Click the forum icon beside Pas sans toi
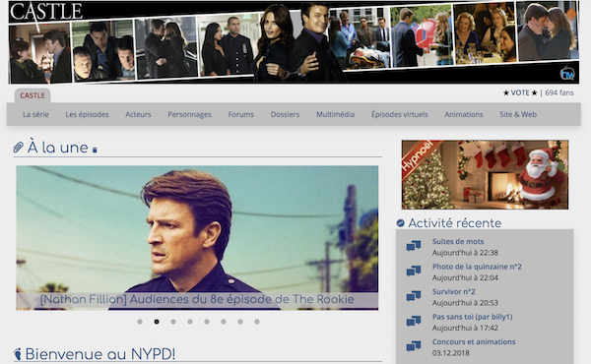This screenshot has width=591, height=364. coord(414,321)
